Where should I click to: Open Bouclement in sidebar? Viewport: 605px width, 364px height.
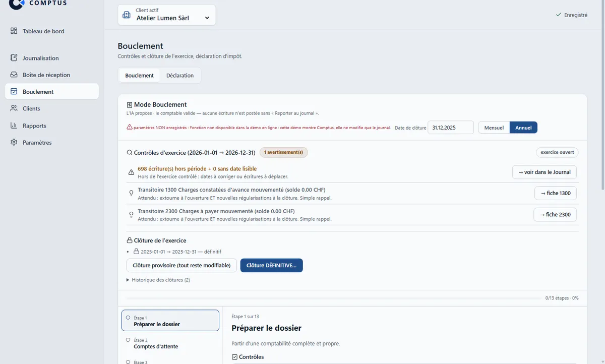(x=52, y=92)
